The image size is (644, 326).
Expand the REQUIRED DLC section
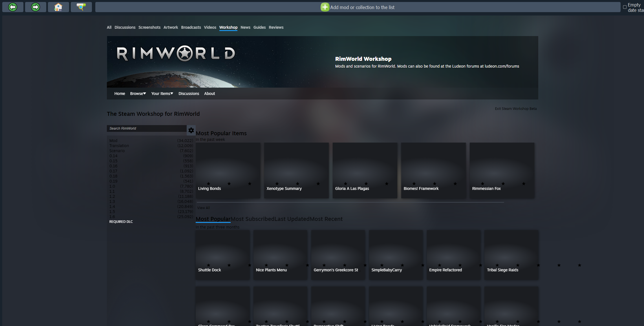point(121,222)
